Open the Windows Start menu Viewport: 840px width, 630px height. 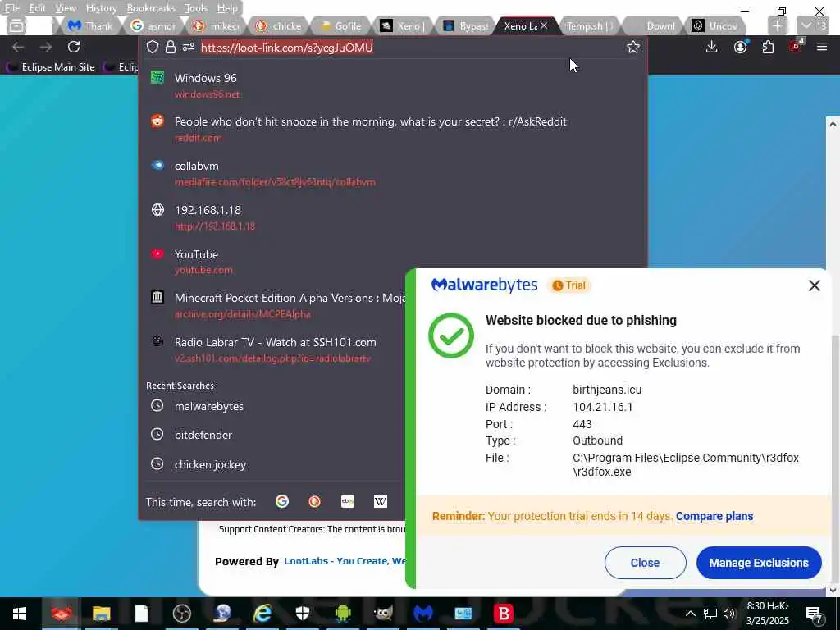tap(20, 614)
